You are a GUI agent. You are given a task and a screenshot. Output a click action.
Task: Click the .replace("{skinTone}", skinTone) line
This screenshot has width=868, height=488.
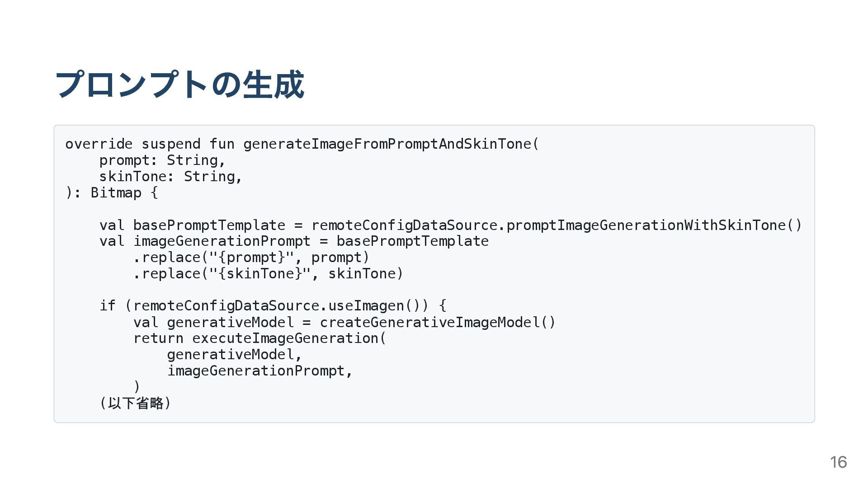pyautogui.click(x=268, y=274)
